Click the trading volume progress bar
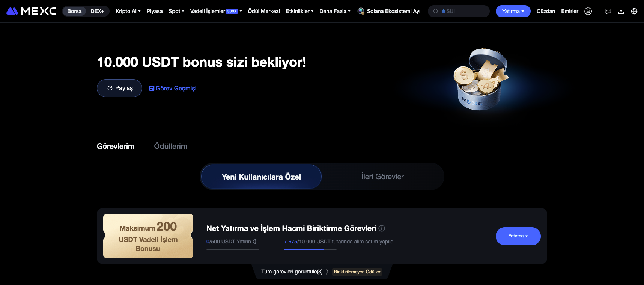This screenshot has width=644, height=285. coord(310,249)
